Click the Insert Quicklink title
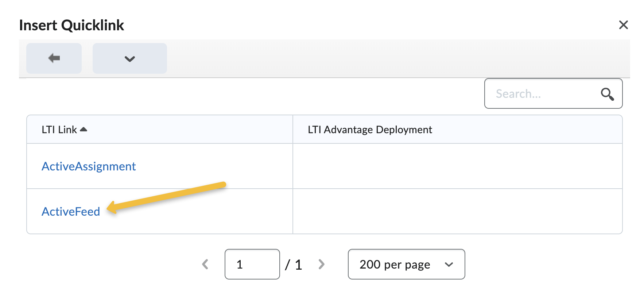The image size is (644, 289). pos(71,25)
